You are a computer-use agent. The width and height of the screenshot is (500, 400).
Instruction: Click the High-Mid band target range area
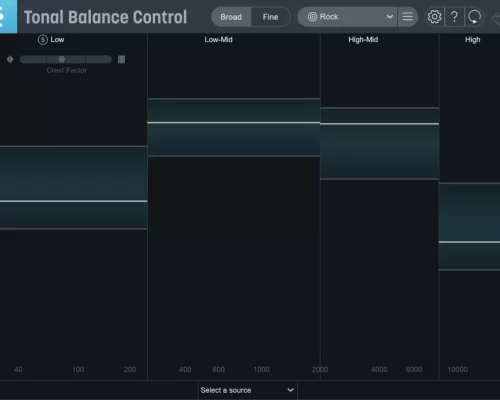(x=380, y=143)
